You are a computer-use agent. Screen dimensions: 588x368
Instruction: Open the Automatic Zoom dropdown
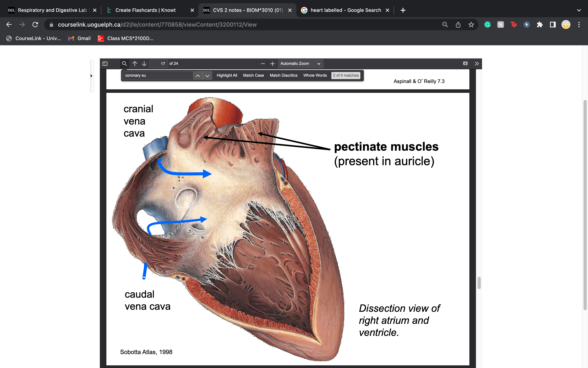tap(301, 64)
